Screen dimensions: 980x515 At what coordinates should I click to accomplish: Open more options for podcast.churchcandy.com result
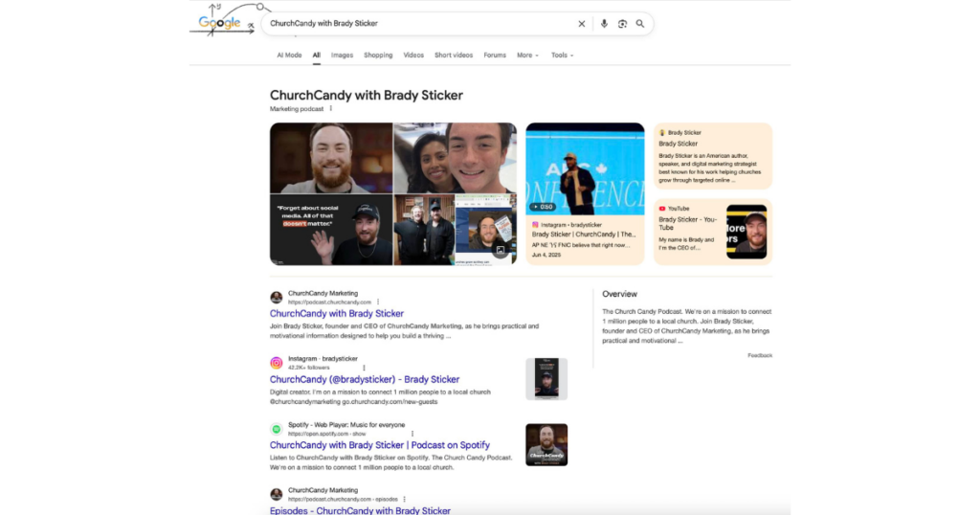[x=378, y=302]
